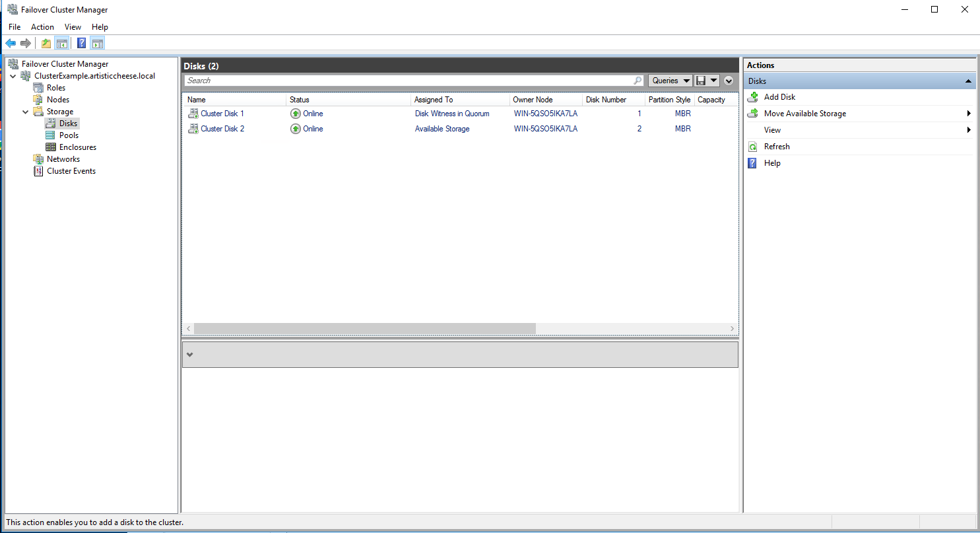Viewport: 980px width, 533px height.
Task: Select the Cluster Disk 1 disk icon
Action: click(x=193, y=114)
